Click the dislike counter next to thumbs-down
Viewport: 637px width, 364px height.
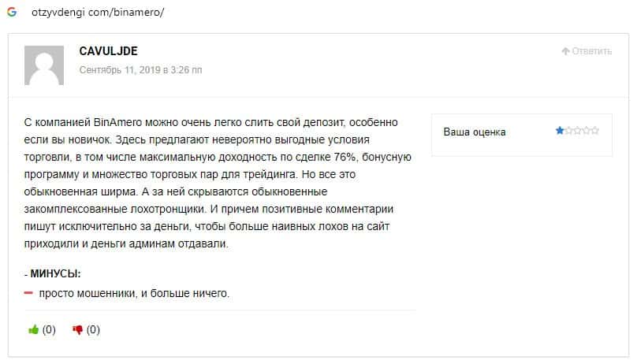coord(93,330)
